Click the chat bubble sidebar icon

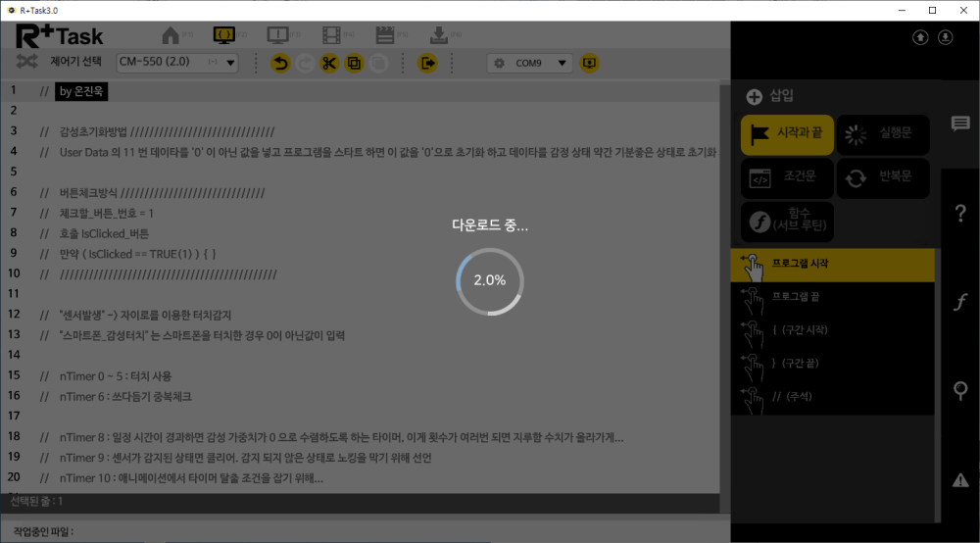960,123
